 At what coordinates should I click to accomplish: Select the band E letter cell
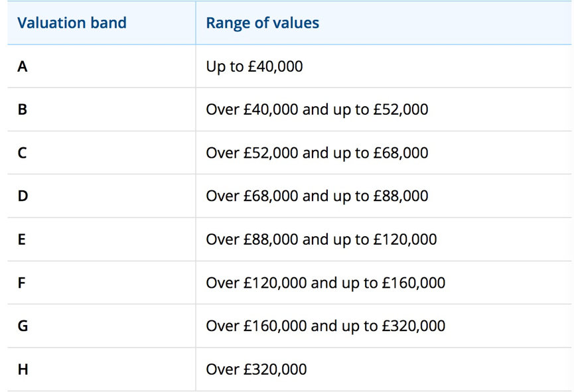click(x=22, y=239)
